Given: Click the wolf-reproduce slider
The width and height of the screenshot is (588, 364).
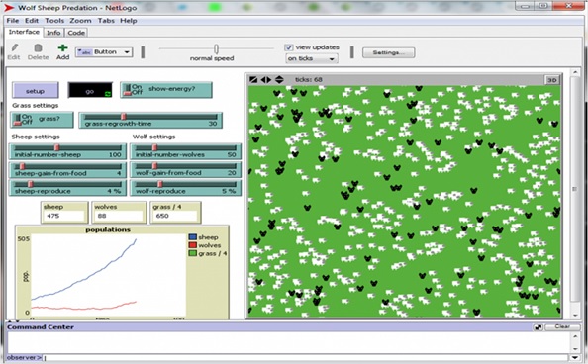Looking at the screenshot, I should pos(186,188).
